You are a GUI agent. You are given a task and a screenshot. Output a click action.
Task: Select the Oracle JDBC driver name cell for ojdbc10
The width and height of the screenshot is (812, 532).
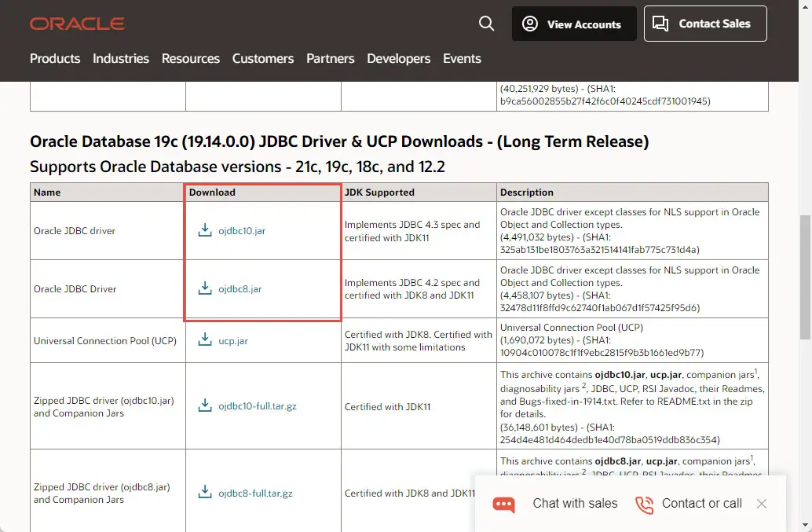108,230
